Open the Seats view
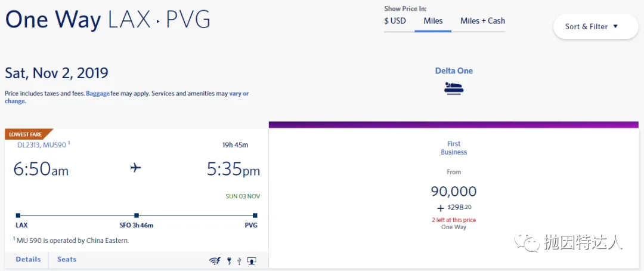The width and height of the screenshot is (644, 271). 67,260
